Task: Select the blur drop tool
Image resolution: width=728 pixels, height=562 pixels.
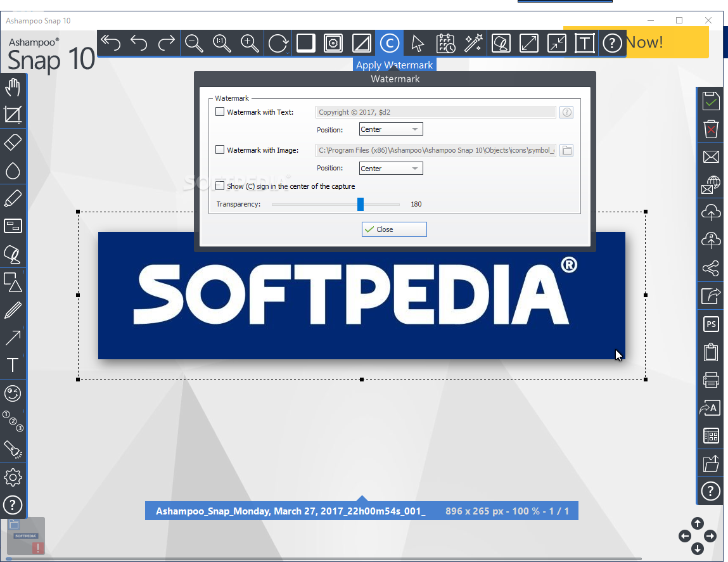Action: 13,170
